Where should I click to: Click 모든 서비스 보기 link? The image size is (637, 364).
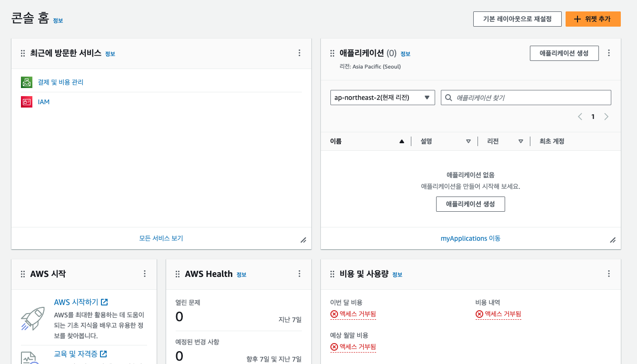[x=161, y=238]
